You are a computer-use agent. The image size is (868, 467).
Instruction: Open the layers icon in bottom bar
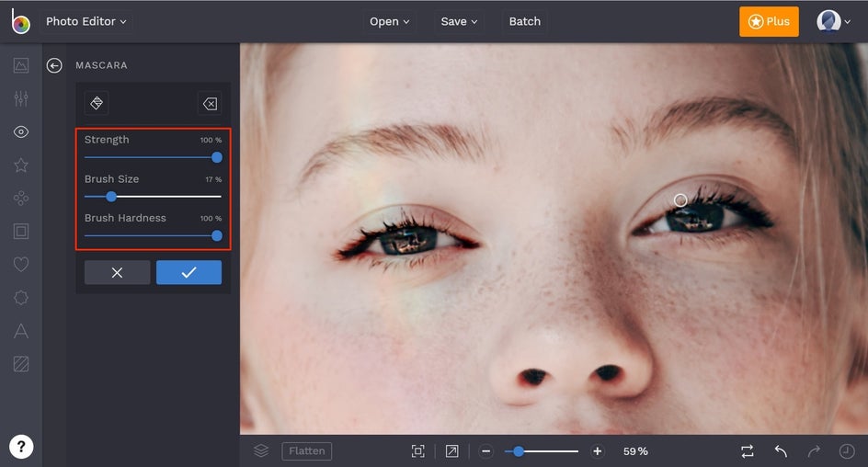261,450
